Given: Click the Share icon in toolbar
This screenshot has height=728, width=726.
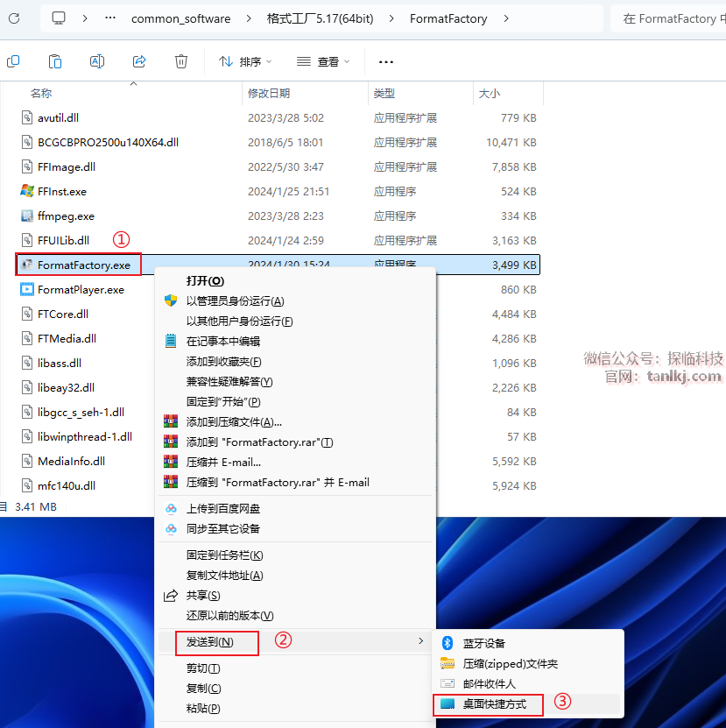Looking at the screenshot, I should (x=139, y=61).
